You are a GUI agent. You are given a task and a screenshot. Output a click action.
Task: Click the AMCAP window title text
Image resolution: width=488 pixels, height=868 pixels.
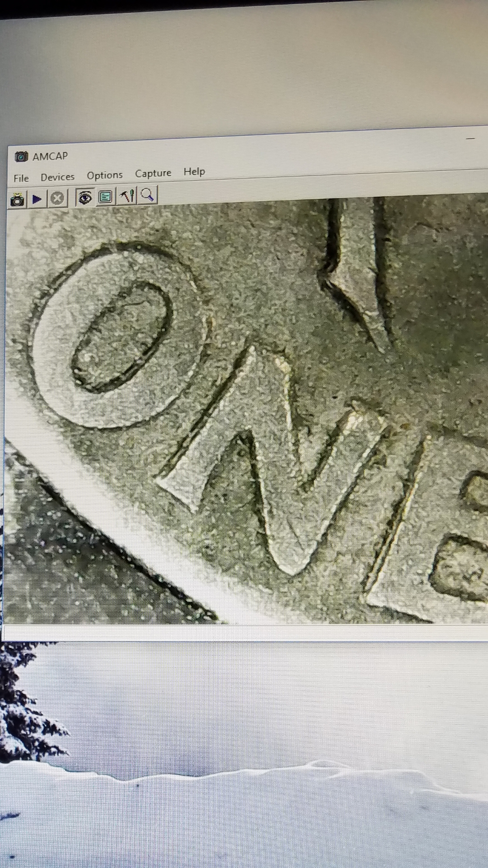[x=50, y=156]
